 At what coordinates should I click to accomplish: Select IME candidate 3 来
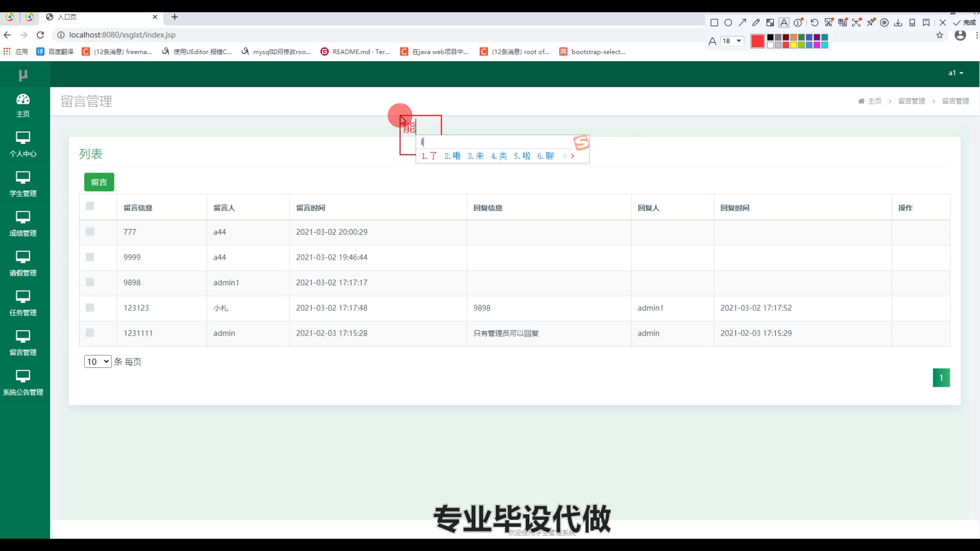click(476, 156)
